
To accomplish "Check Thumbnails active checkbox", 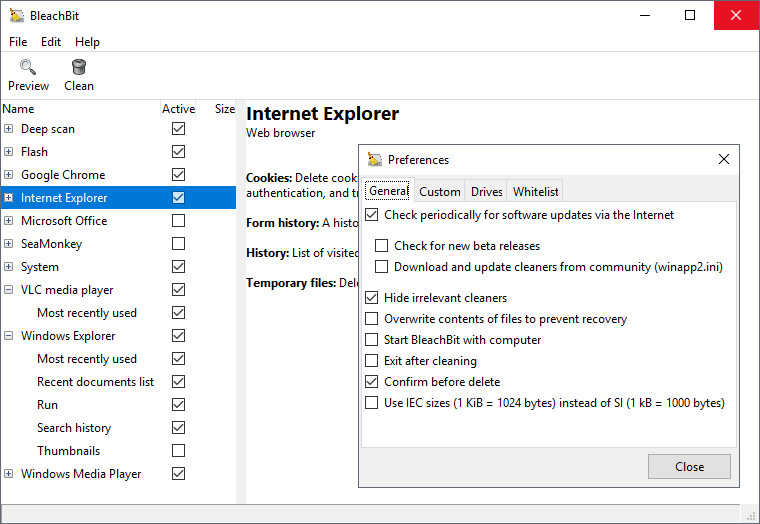I will click(x=178, y=450).
